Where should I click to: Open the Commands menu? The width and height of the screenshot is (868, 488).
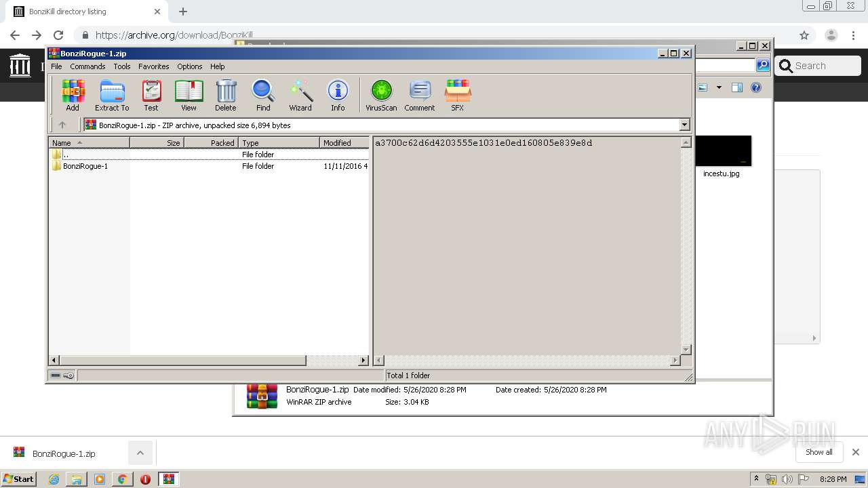tap(87, 66)
